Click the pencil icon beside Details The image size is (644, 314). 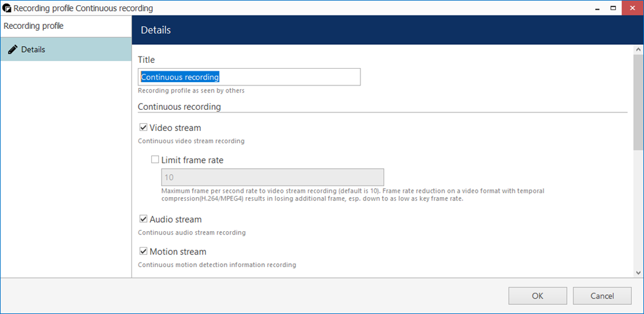(12, 49)
